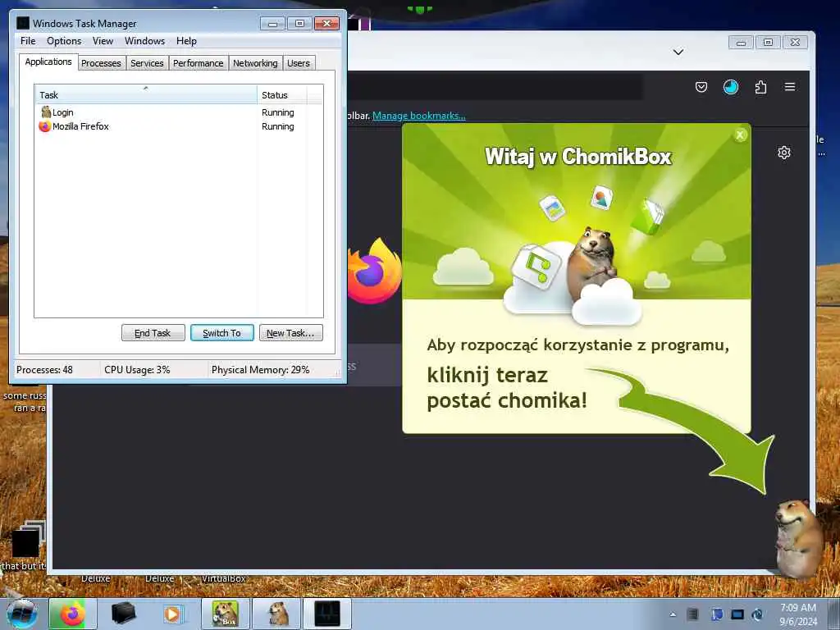Open the Firefox hamburger application menu
This screenshot has width=840, height=630.
(x=790, y=87)
